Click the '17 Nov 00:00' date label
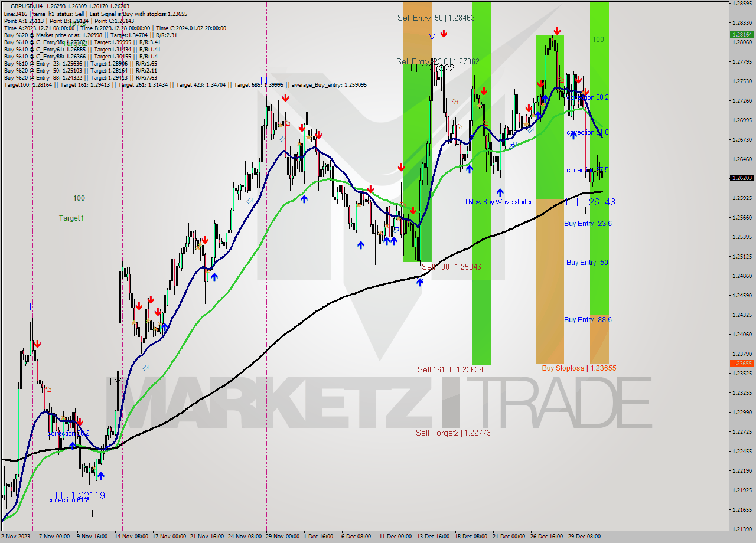The height and width of the screenshot is (543, 756). (x=169, y=537)
